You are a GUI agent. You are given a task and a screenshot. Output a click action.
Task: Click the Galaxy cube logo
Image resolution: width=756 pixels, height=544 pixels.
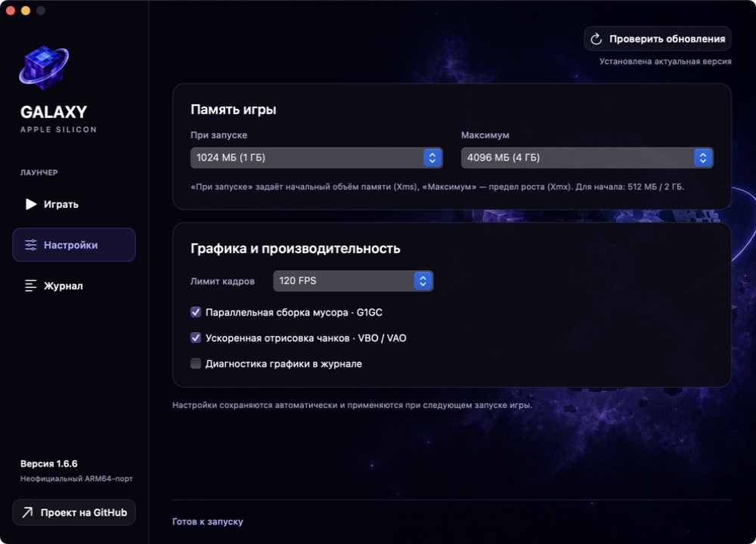(x=44, y=67)
